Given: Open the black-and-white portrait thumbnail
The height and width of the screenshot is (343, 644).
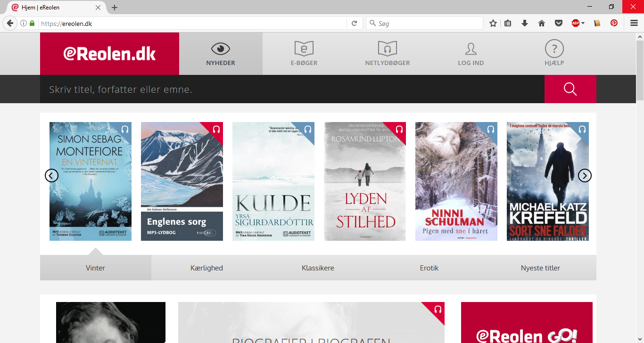Looking at the screenshot, I should 111,322.
